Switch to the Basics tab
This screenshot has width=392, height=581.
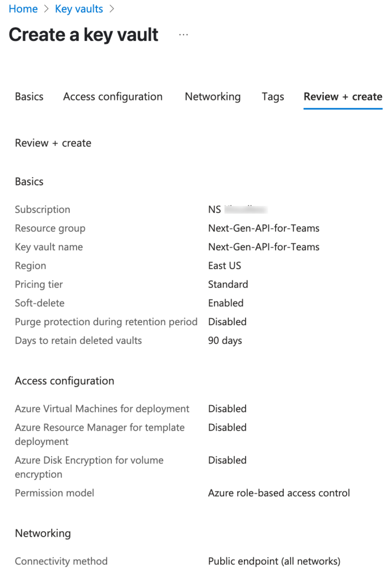tap(29, 96)
